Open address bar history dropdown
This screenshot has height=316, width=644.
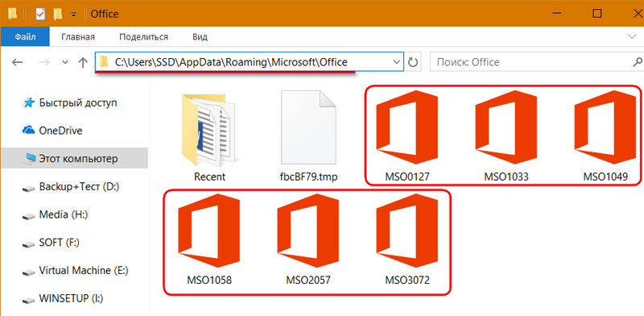coord(396,62)
